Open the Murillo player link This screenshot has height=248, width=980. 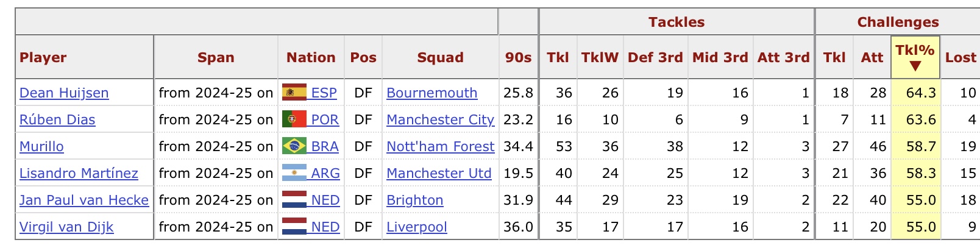coord(41,146)
